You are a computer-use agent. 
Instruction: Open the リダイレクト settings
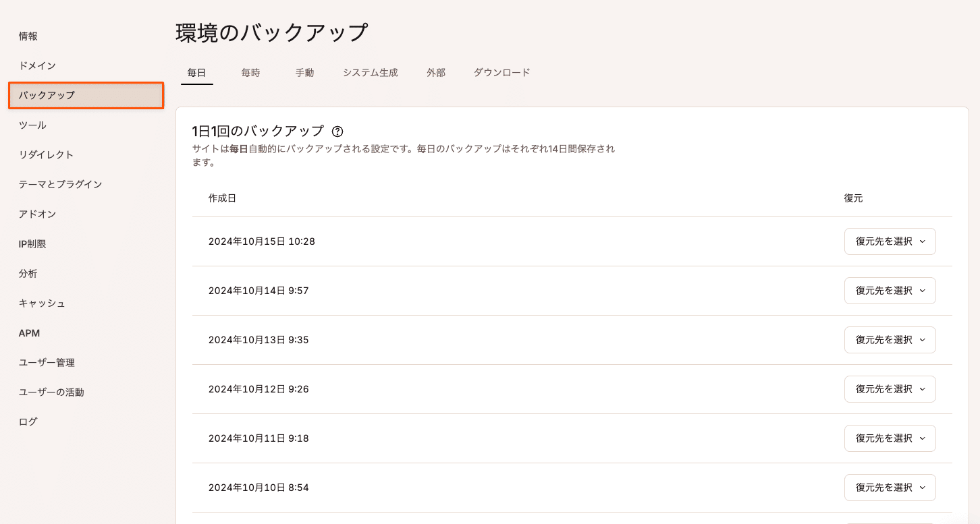pyautogui.click(x=46, y=154)
